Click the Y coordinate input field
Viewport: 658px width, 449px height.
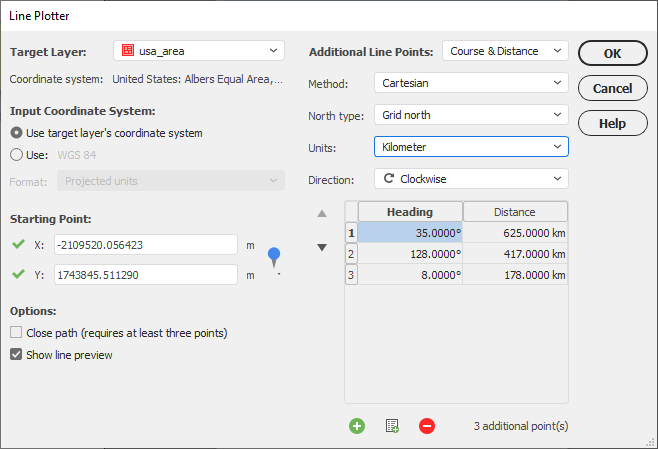click(x=146, y=275)
